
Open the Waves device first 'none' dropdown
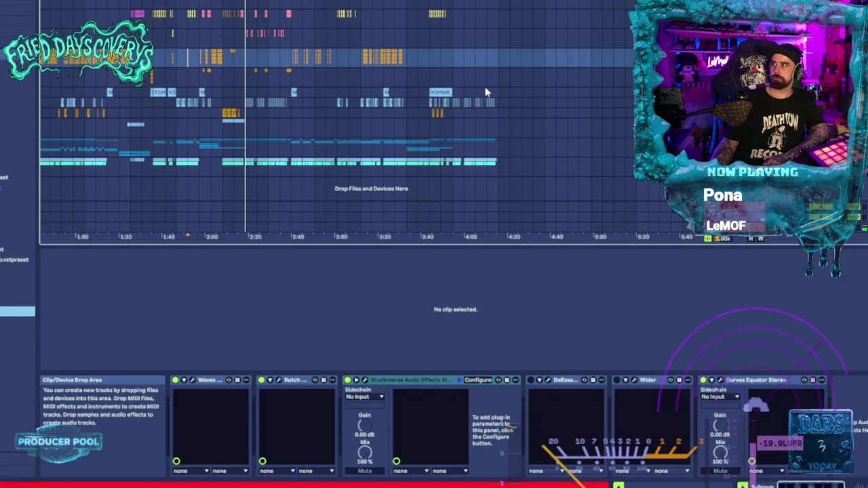coord(190,470)
